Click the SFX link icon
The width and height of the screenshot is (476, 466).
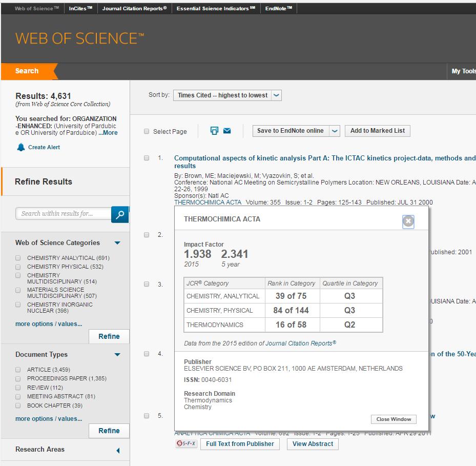tap(187, 443)
